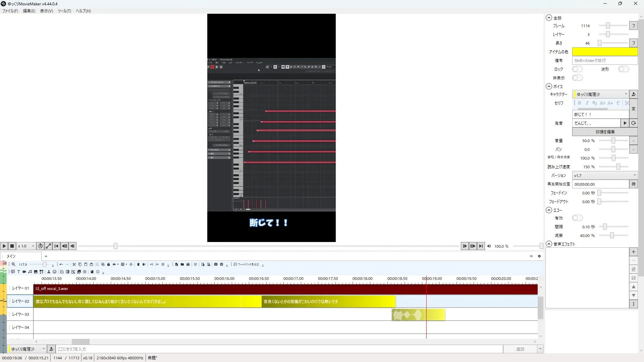Click the camera snapshot icon in toolbar

216,264
